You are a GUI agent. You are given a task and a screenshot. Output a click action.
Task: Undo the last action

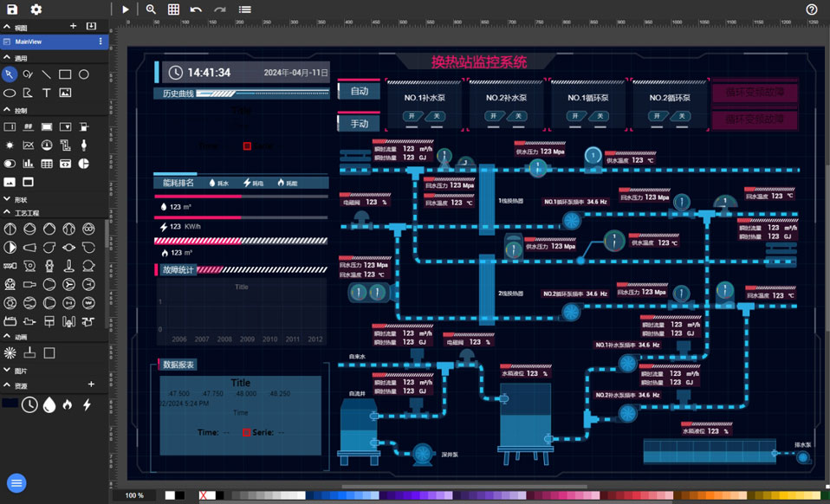click(x=197, y=10)
